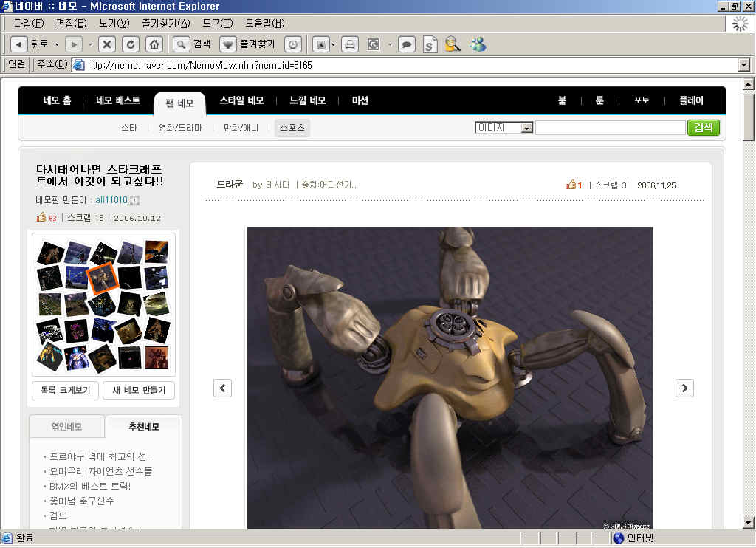This screenshot has width=756, height=548.
Task: Open the Mail button dropdown arrow
Action: click(x=333, y=44)
